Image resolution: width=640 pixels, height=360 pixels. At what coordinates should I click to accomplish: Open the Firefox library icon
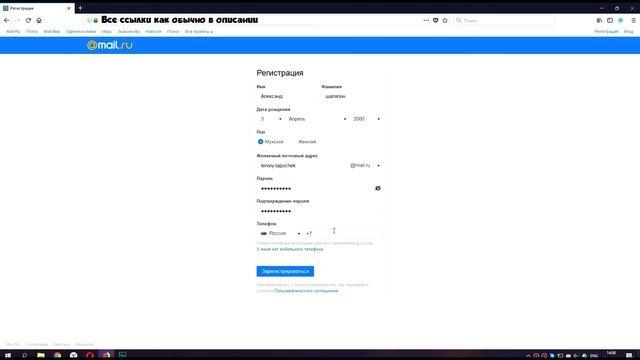click(599, 20)
